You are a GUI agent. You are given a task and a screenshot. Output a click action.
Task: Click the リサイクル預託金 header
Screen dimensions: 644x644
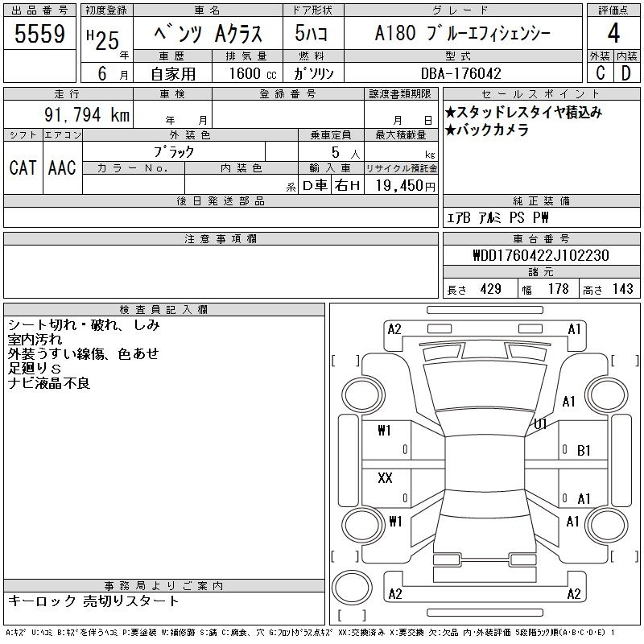tap(401, 168)
